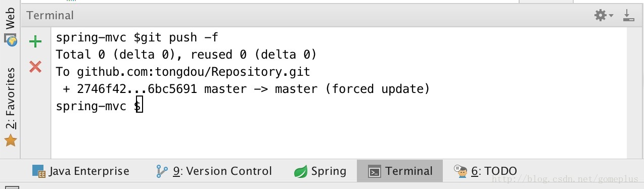Click the github.com:tongdou/Repository.git text

point(194,72)
